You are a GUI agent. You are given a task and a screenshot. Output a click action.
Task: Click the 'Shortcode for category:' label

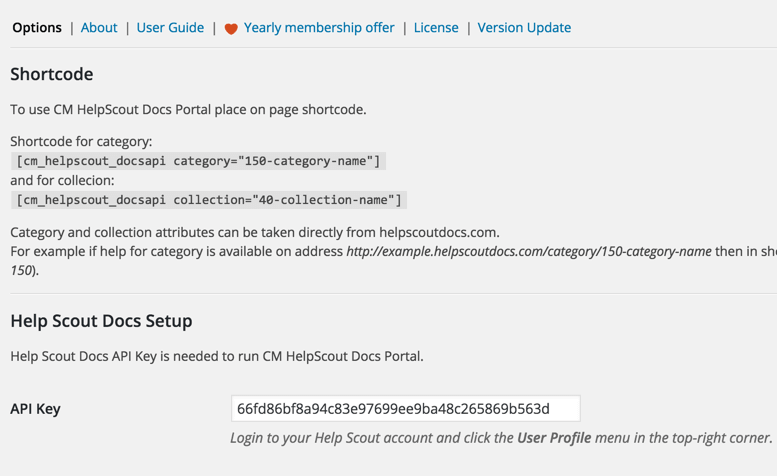[81, 142]
